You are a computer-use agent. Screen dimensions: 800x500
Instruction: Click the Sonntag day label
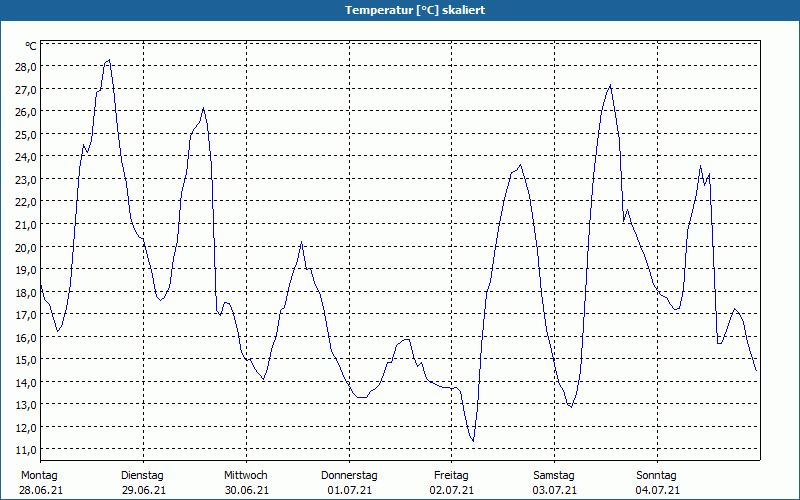[657, 475]
